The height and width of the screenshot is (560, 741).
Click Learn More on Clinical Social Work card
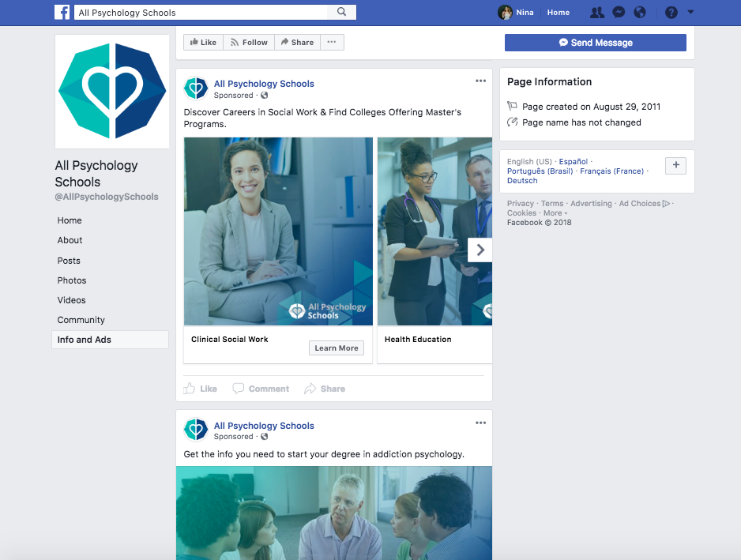[x=337, y=348]
